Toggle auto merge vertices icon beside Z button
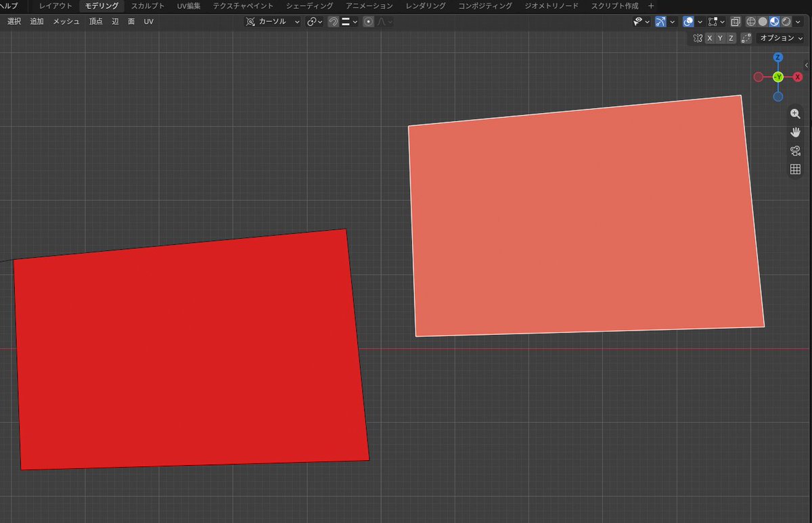The height and width of the screenshot is (523, 812). click(x=746, y=39)
